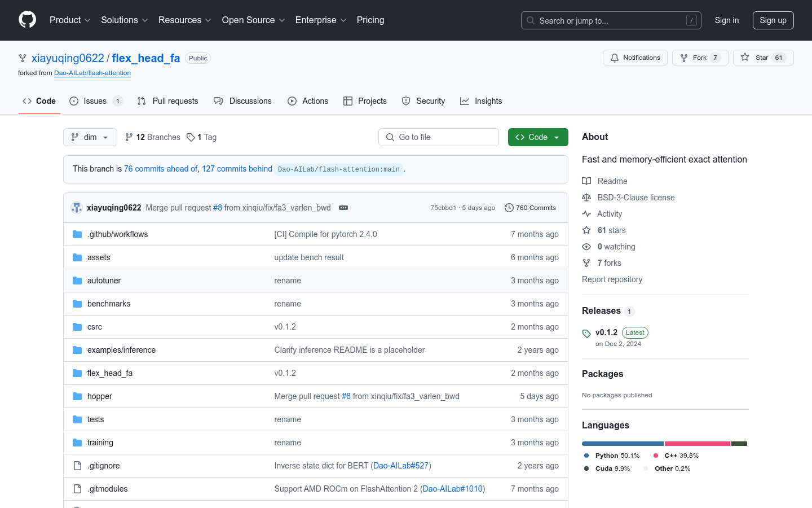Open the Releases section heading
Image resolution: width=812 pixels, height=508 pixels.
coord(601,311)
